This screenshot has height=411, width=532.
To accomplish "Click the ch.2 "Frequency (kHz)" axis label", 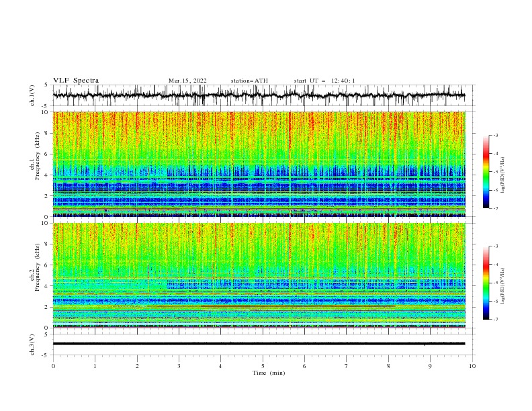I will pyautogui.click(x=38, y=267).
